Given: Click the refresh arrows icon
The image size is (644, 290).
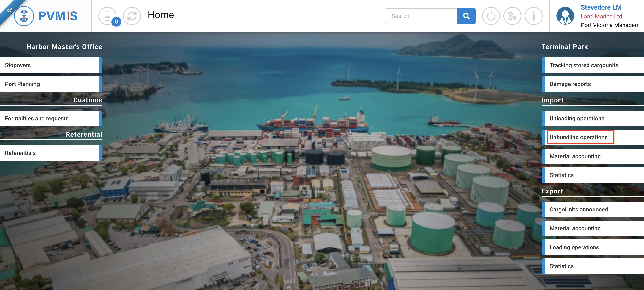Looking at the screenshot, I should [x=132, y=16].
